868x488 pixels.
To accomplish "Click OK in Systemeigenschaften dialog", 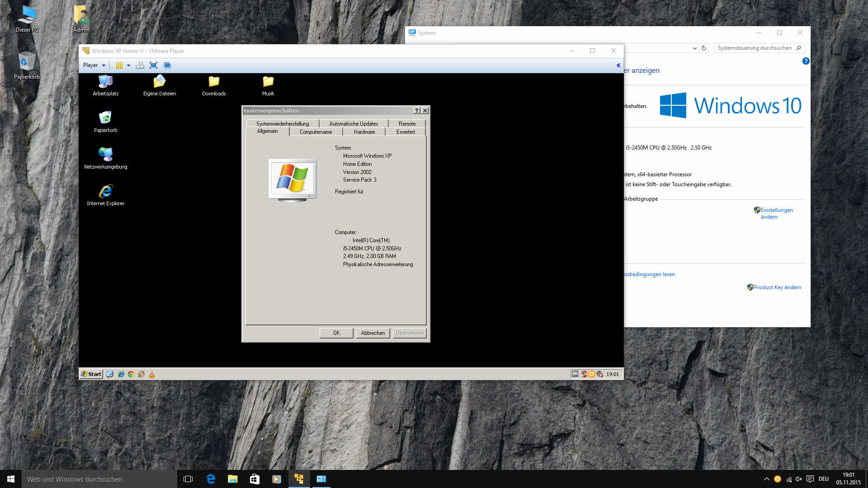I will pos(336,333).
